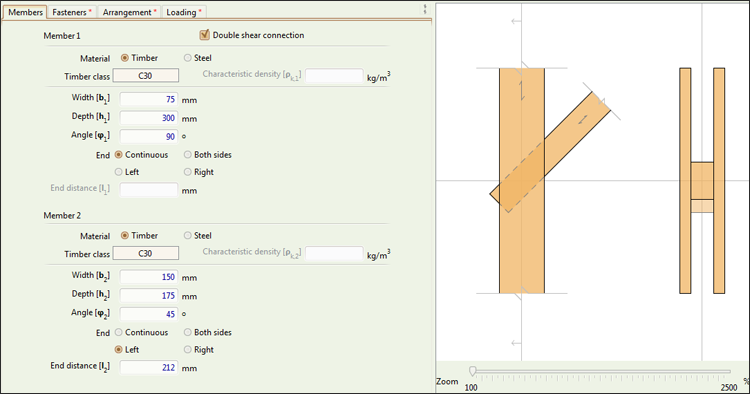The width and height of the screenshot is (750, 394).
Task: Click Member 2 Angle field showing 45
Action: click(149, 314)
